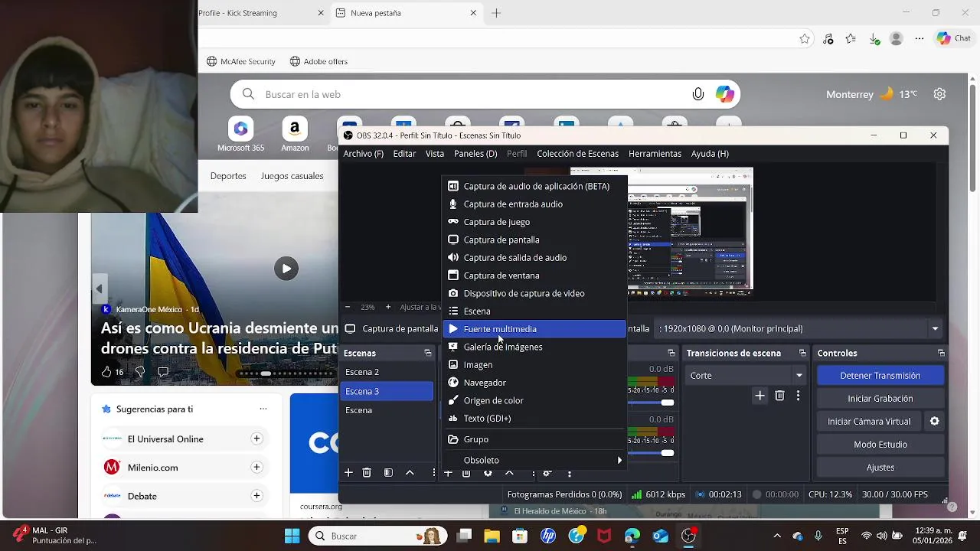
Task: Open Deportes news category link
Action: click(228, 176)
